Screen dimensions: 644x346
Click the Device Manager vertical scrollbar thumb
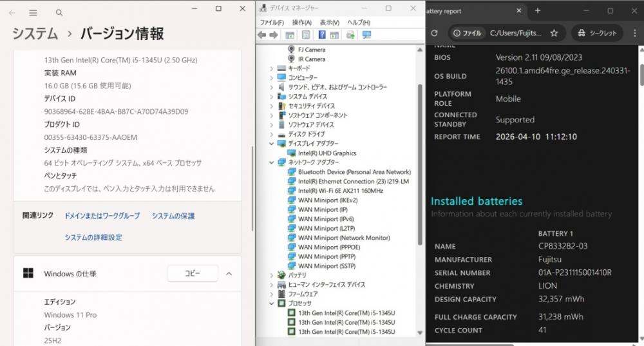pyautogui.click(x=420, y=164)
